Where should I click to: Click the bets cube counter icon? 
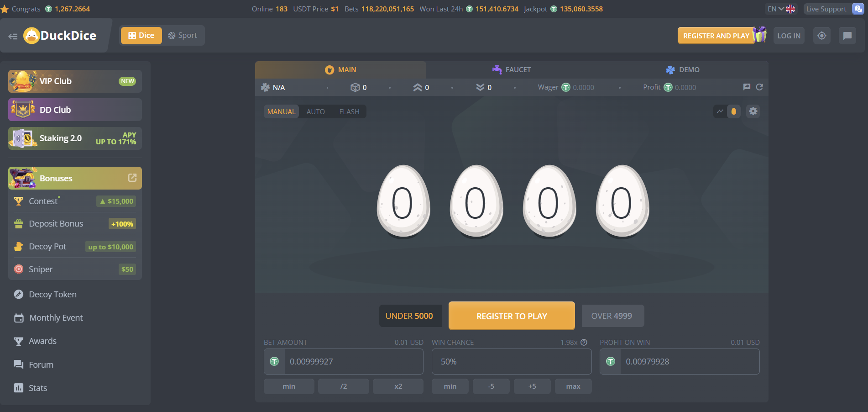(355, 87)
